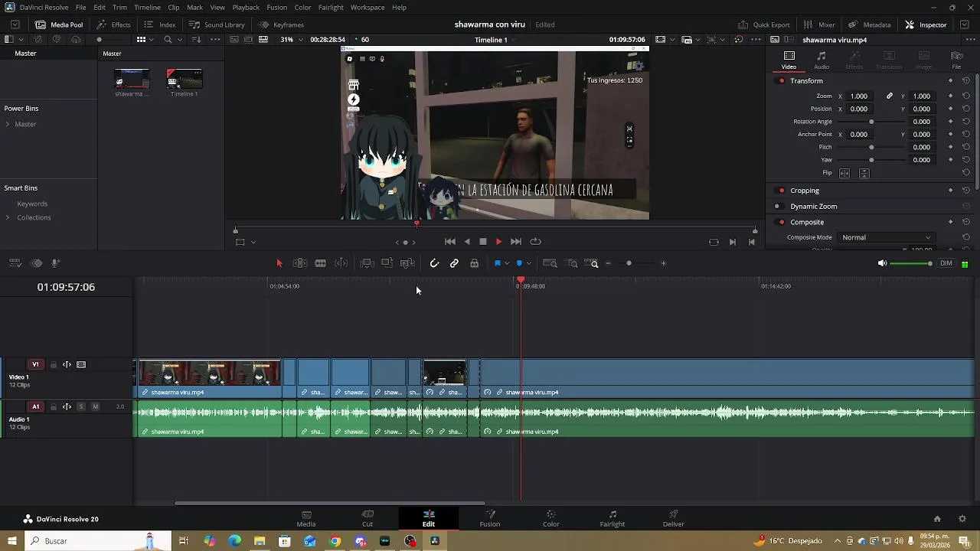Open the Sound Library panel

[217, 24]
